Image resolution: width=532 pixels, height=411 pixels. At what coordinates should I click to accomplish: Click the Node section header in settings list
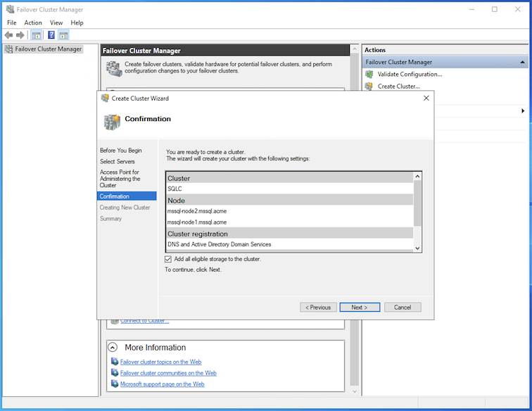click(290, 201)
